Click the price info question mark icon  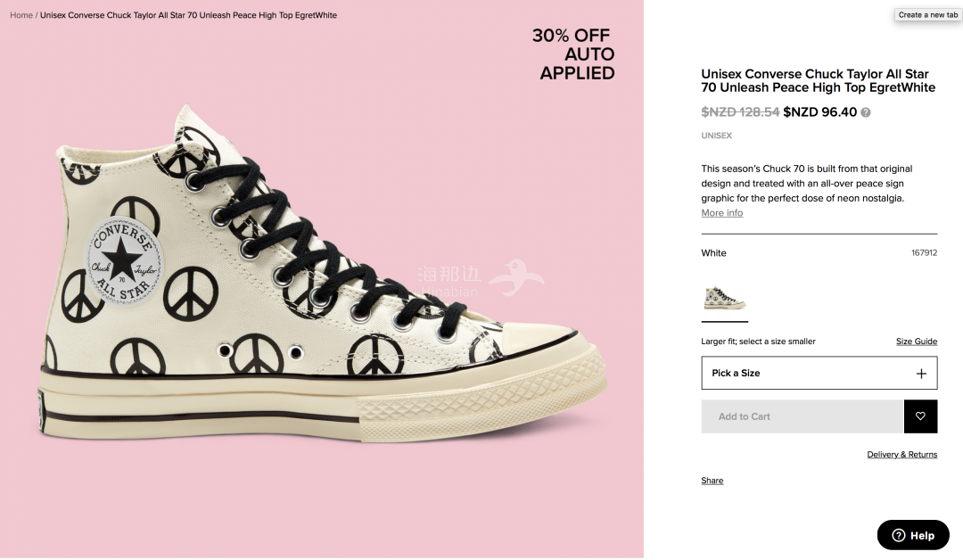pos(865,112)
